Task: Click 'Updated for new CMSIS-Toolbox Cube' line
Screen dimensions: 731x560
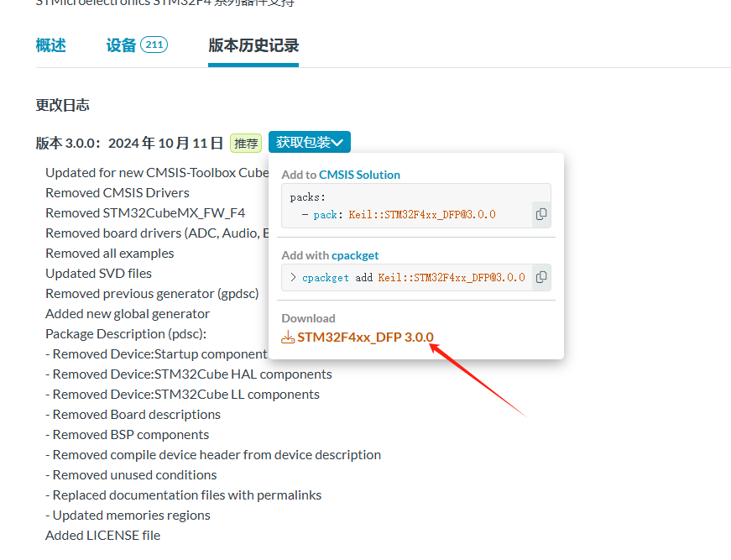Action: (x=157, y=173)
